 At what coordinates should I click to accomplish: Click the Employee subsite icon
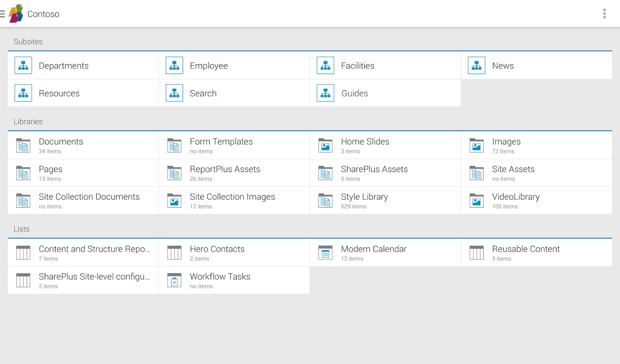point(174,66)
